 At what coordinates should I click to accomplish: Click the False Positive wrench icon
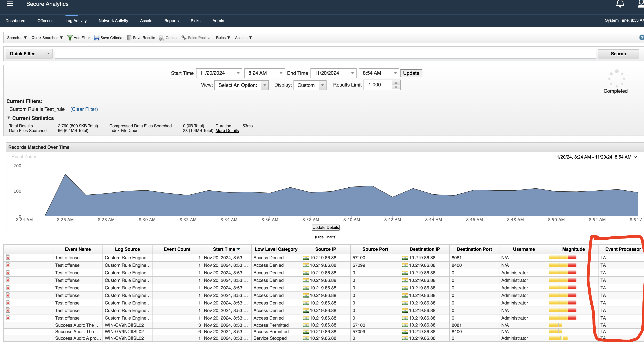(x=184, y=38)
